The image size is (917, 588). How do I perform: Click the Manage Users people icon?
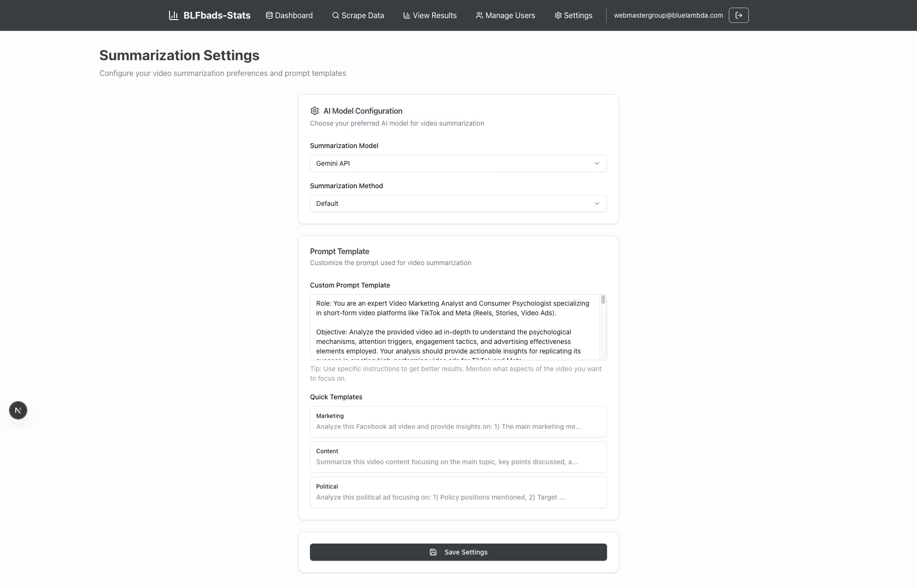(479, 15)
